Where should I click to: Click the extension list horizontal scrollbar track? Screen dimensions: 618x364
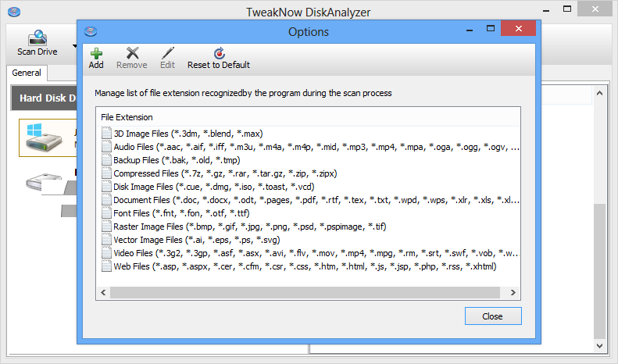(x=305, y=293)
